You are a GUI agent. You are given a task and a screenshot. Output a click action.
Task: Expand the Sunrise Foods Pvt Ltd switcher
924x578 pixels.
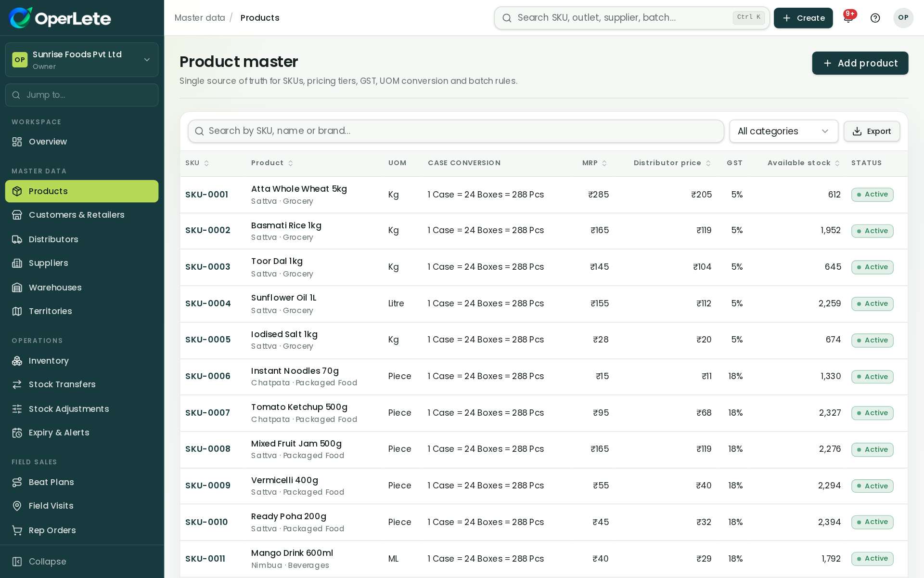[82, 60]
